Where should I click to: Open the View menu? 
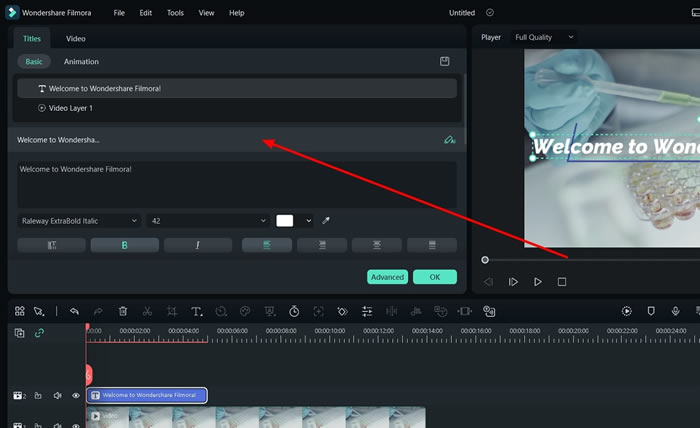[x=206, y=13]
